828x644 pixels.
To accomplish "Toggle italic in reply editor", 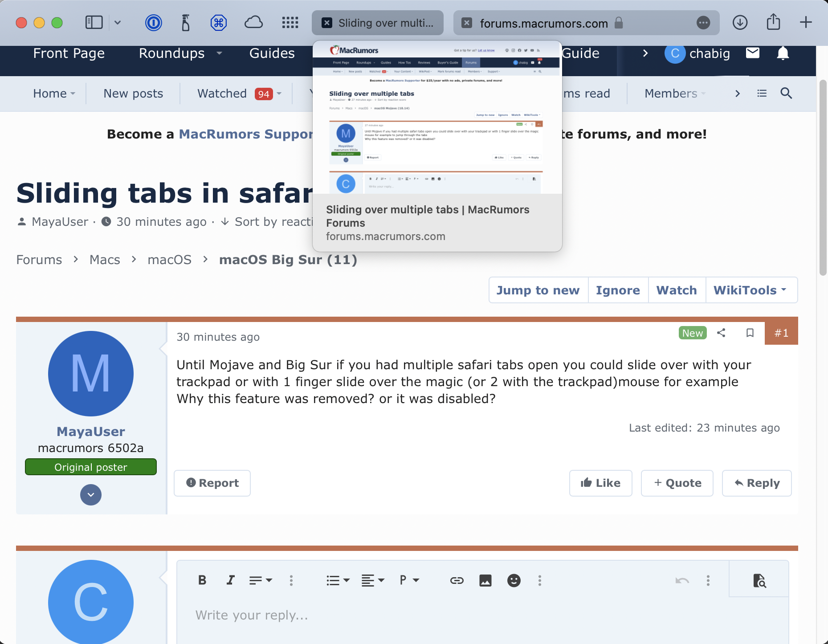I will 230,580.
